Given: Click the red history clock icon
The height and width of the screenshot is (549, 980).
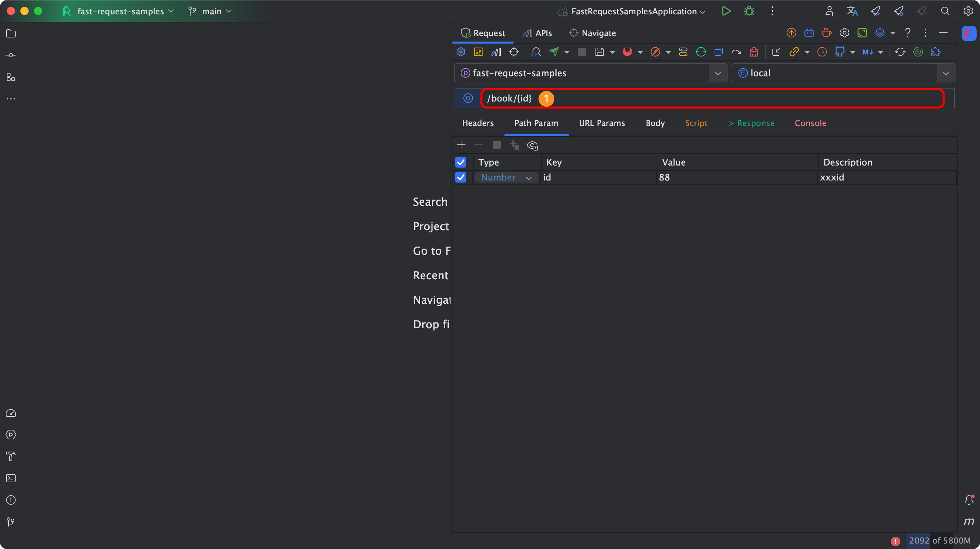Looking at the screenshot, I should pos(822,52).
